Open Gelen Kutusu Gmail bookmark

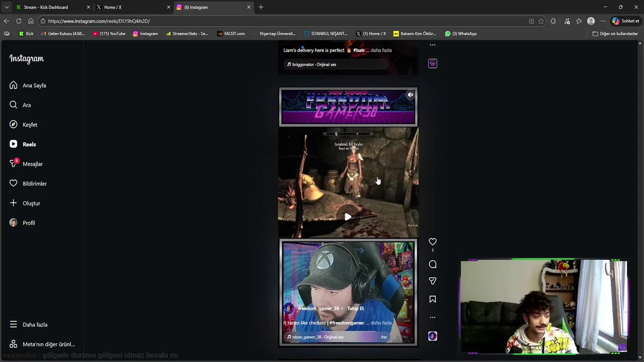point(63,34)
